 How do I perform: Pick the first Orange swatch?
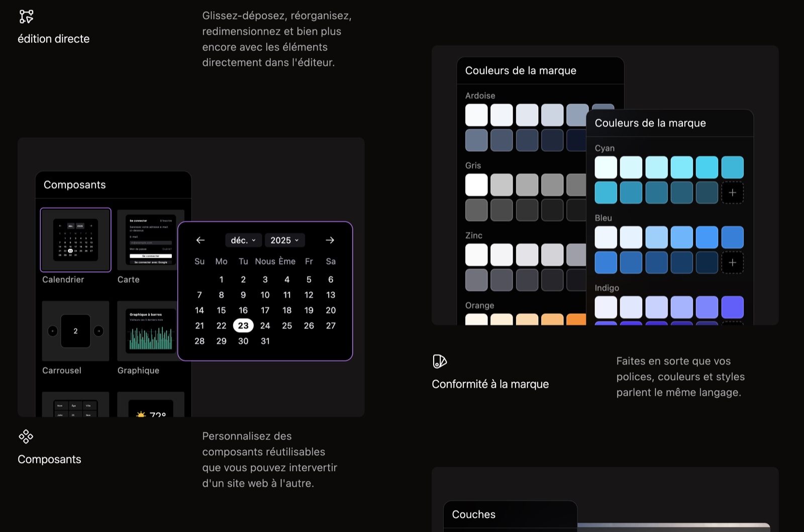[476, 320]
